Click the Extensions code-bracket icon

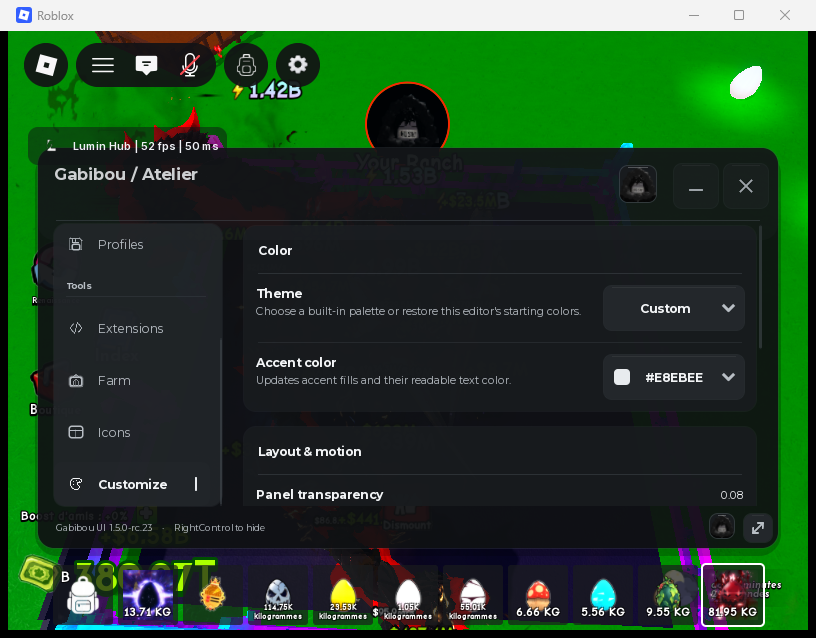76,328
